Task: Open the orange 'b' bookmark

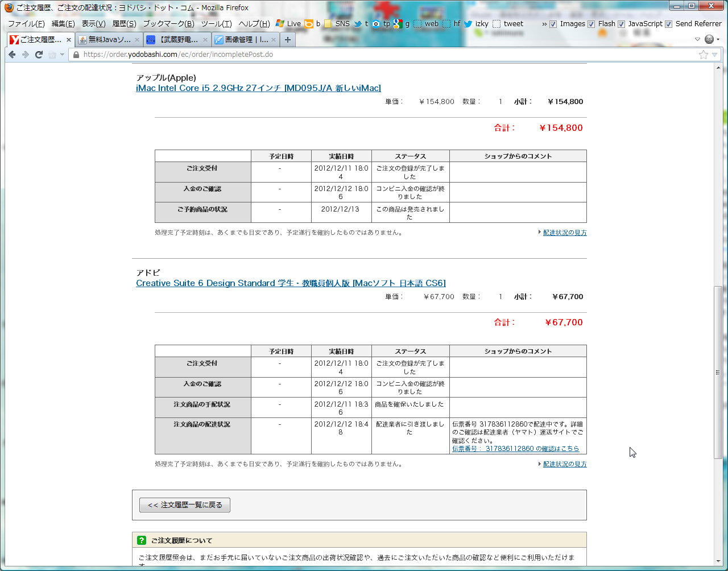Action: pyautogui.click(x=312, y=24)
